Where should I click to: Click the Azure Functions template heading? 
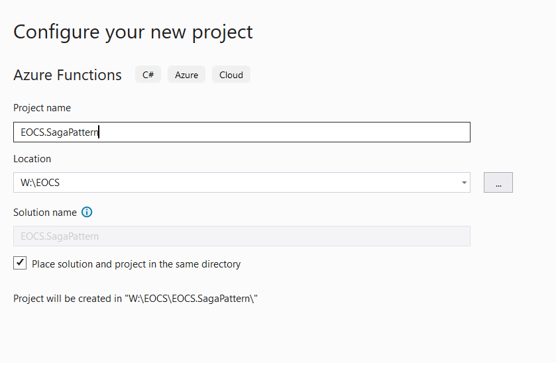[68, 75]
